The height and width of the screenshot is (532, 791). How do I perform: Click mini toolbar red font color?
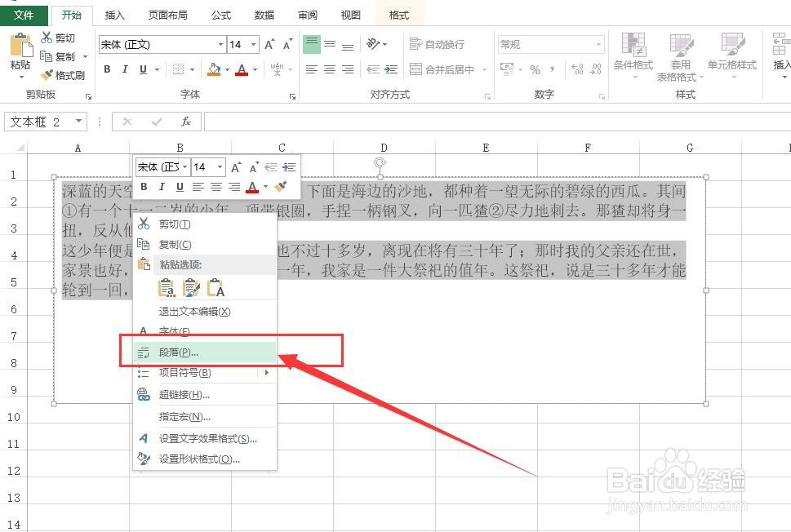point(253,187)
